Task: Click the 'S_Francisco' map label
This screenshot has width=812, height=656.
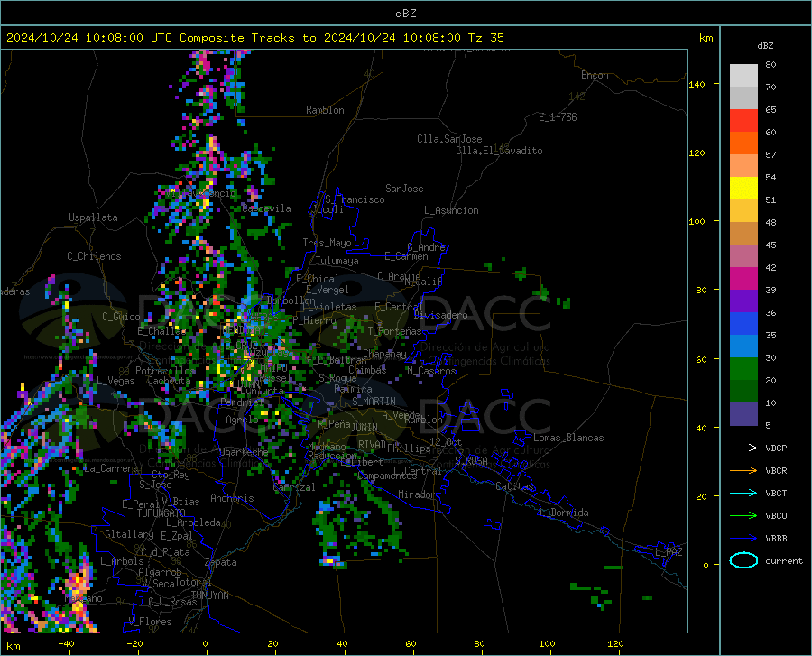Action: point(355,199)
